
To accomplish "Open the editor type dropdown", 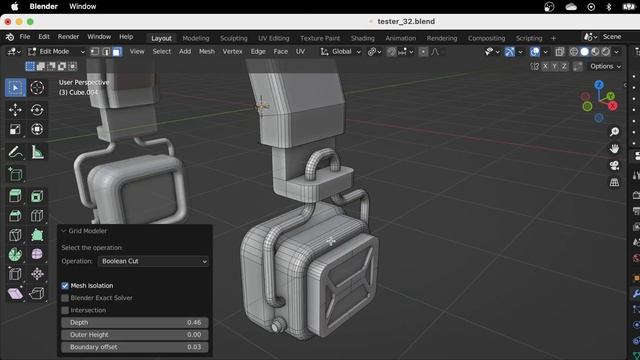I will click(14, 52).
